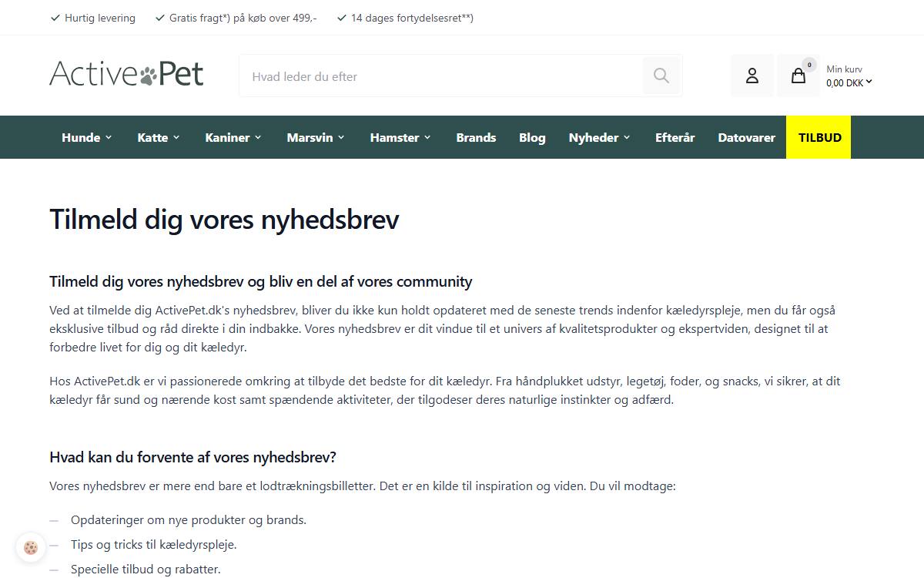Click 'Opdateringer om nye produkter og brands' item

189,519
